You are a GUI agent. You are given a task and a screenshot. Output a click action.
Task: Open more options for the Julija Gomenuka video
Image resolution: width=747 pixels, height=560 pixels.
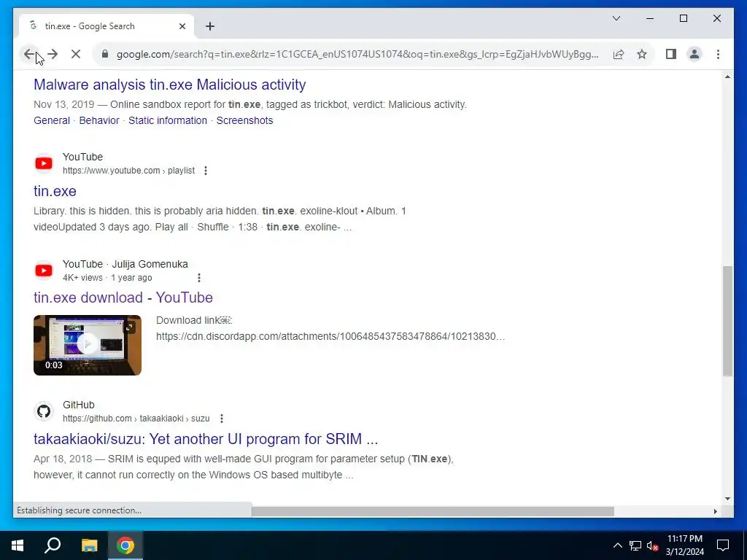199,278
